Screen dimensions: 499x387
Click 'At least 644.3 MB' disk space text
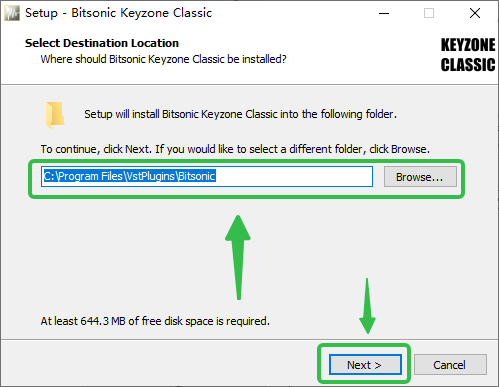155,321
